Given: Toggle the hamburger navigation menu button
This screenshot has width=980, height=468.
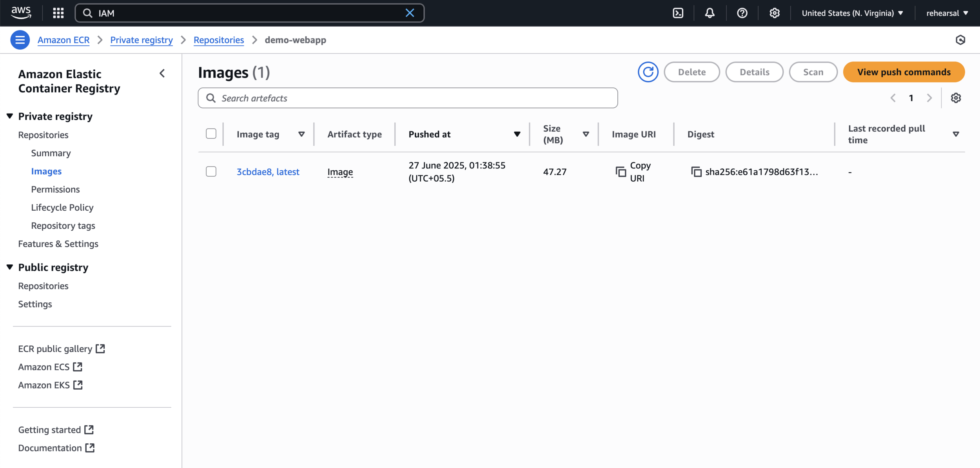Looking at the screenshot, I should coord(20,40).
